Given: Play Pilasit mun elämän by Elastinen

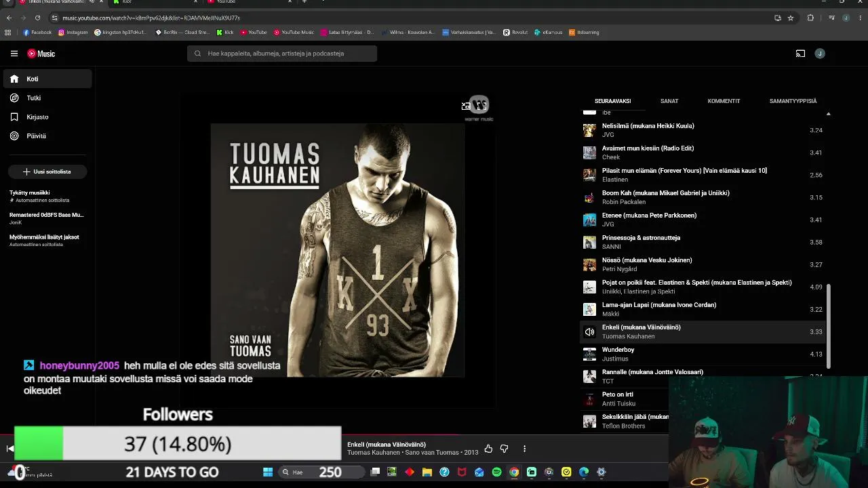Looking at the screenshot, I should [x=704, y=175].
